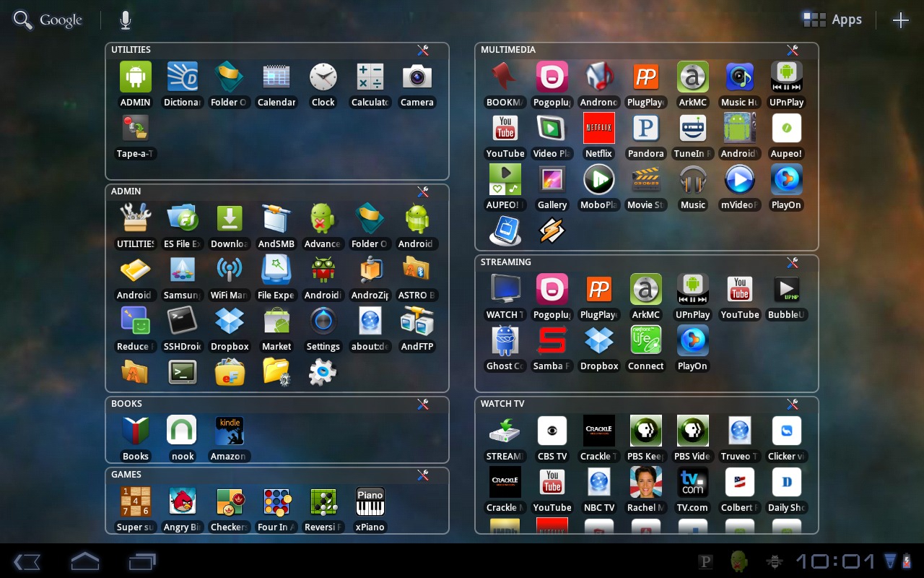The width and height of the screenshot is (924, 578).
Task: Edit the WATCH TV folder with wrench icon
Action: pos(793,404)
